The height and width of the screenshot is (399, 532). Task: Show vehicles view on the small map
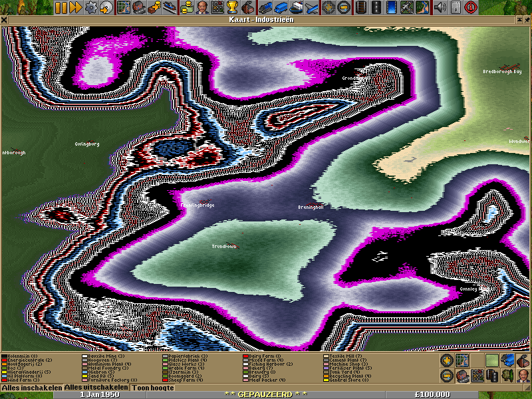pyautogui.click(x=507, y=360)
